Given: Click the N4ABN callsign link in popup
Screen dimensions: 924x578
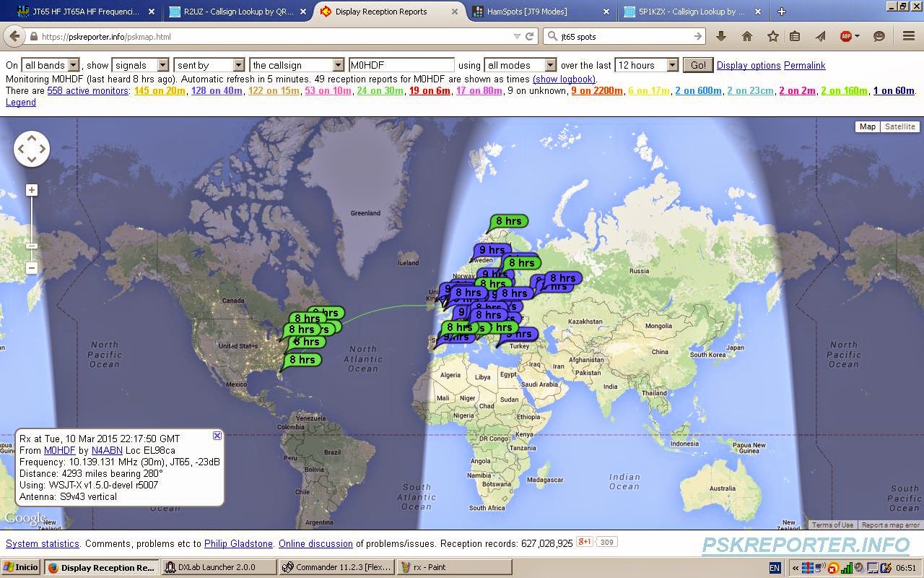Looking at the screenshot, I should (107, 450).
